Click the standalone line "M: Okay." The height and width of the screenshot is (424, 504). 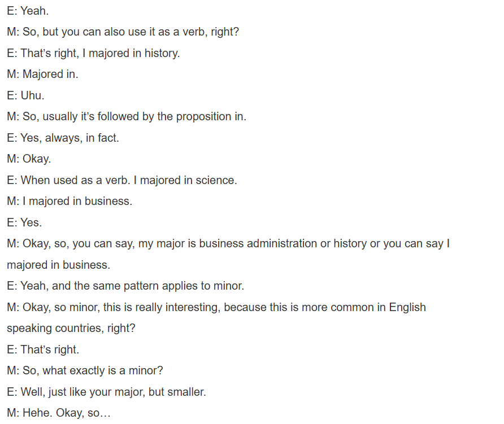[29, 159]
